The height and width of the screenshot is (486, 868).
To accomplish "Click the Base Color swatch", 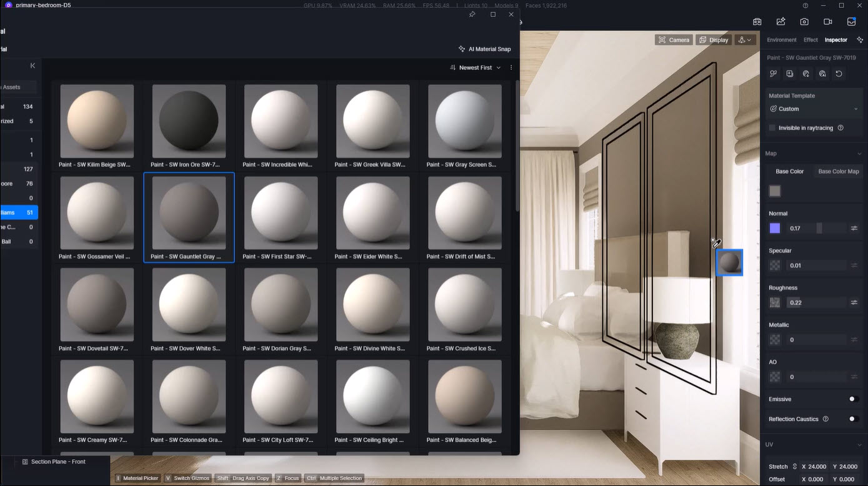I will click(775, 191).
